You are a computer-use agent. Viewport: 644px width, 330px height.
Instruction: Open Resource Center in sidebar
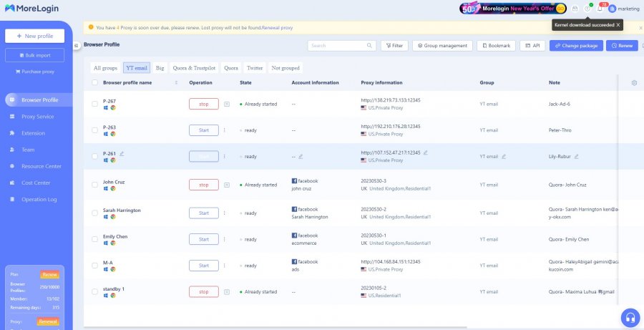click(x=42, y=167)
